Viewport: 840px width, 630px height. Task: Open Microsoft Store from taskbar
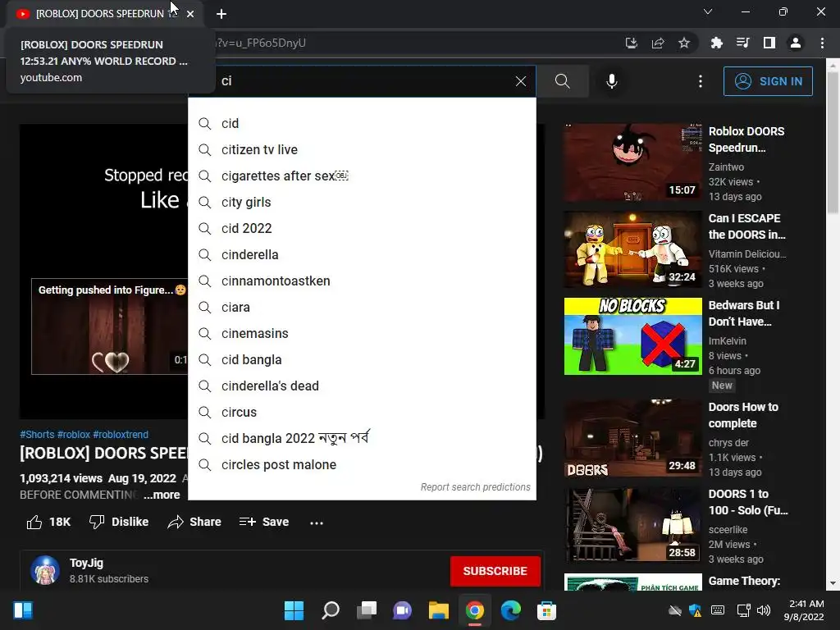(546, 610)
